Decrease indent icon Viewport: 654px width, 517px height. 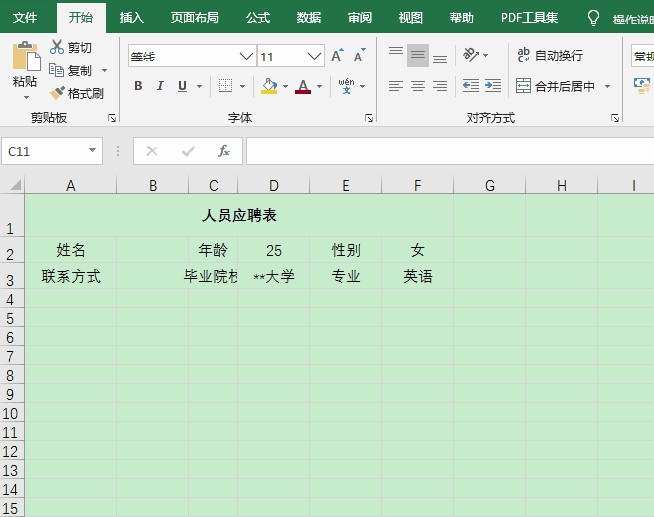pyautogui.click(x=471, y=86)
